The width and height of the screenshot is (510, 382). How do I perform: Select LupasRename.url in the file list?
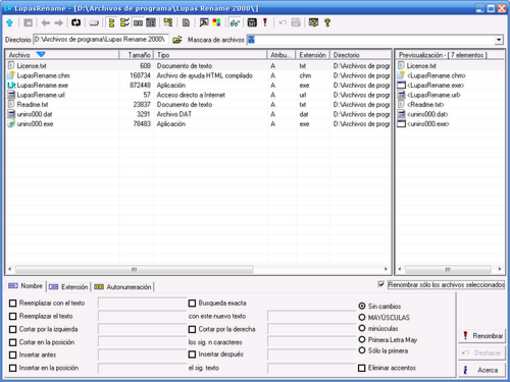tap(198, 95)
